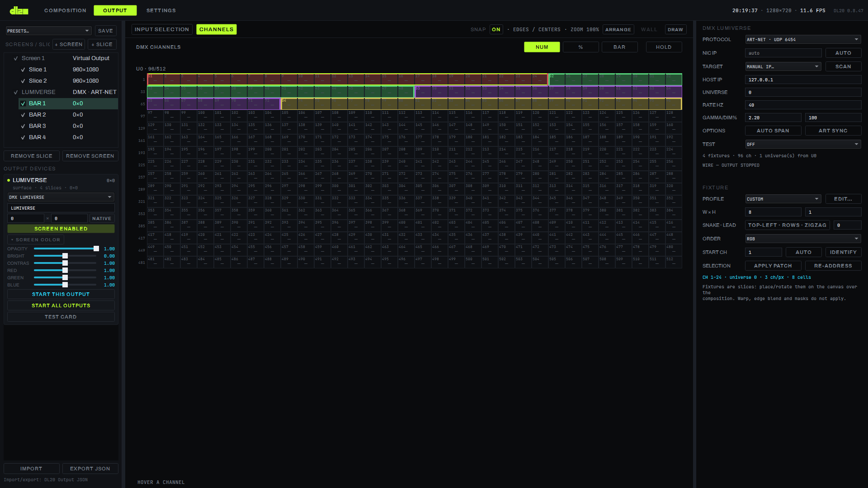Image resolution: width=868 pixels, height=488 pixels.
Task: Toggle BAR 1 checkbox
Action: (x=23, y=103)
